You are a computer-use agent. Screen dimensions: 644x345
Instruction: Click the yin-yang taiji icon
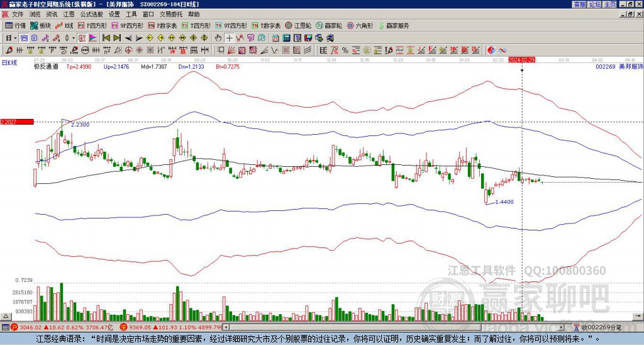(491, 50)
